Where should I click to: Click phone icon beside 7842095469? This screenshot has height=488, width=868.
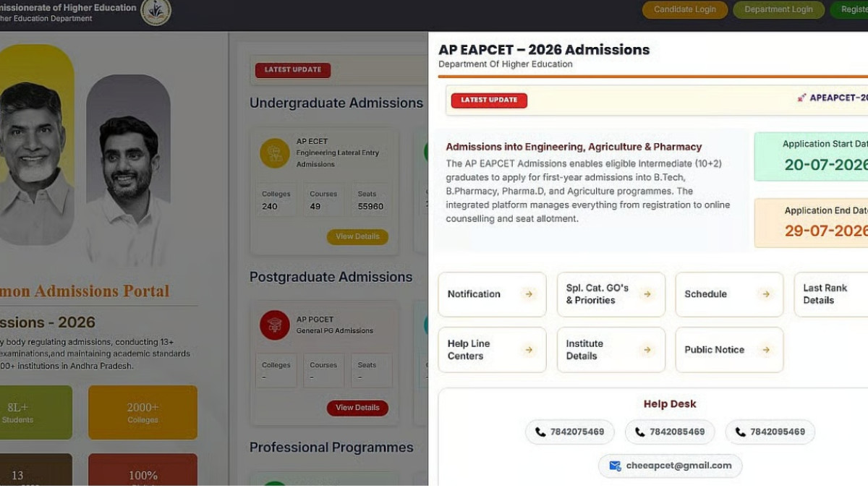click(x=741, y=432)
